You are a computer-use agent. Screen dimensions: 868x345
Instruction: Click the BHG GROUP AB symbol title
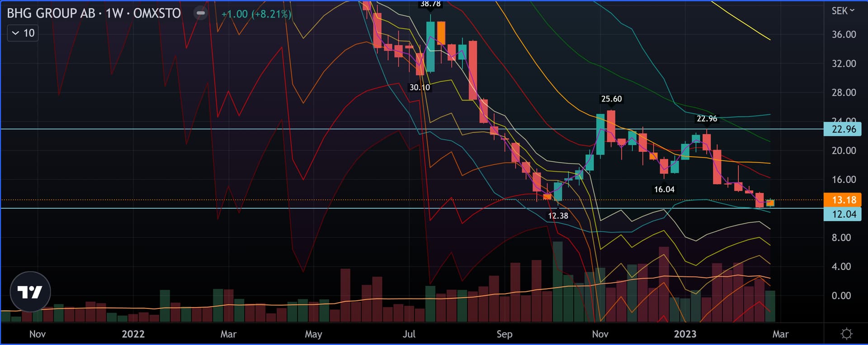51,13
